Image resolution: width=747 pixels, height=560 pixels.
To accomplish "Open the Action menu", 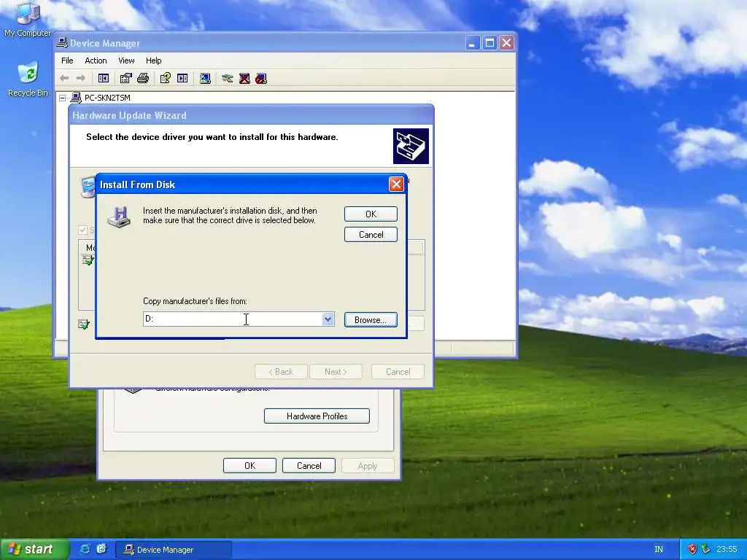I will (96, 61).
